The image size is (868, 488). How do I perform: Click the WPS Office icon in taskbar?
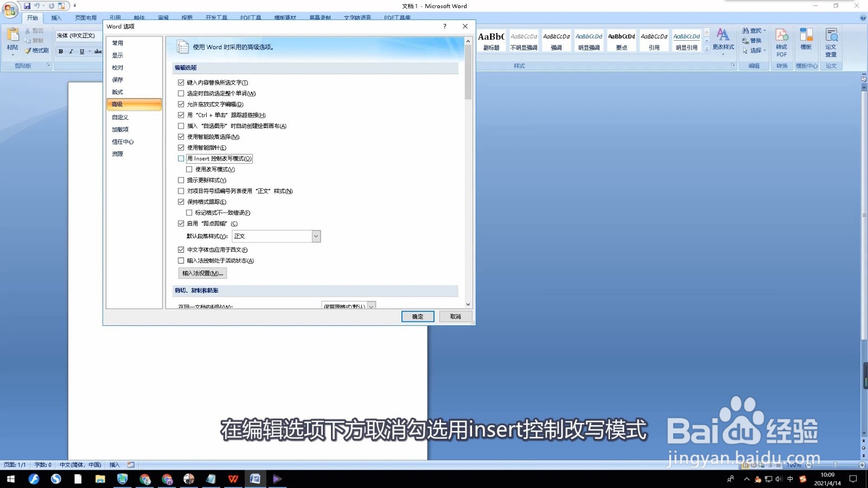tap(233, 479)
